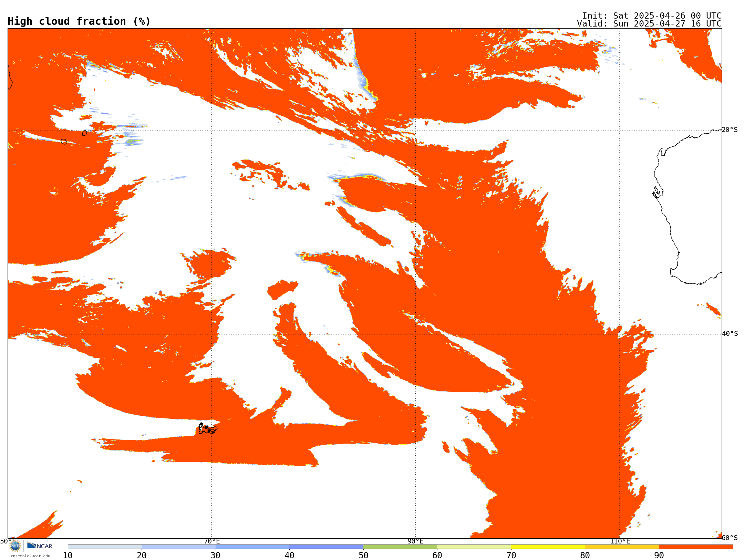Click the 20°S latitude label
Viewport: 744px width, 560px height.
coord(730,130)
